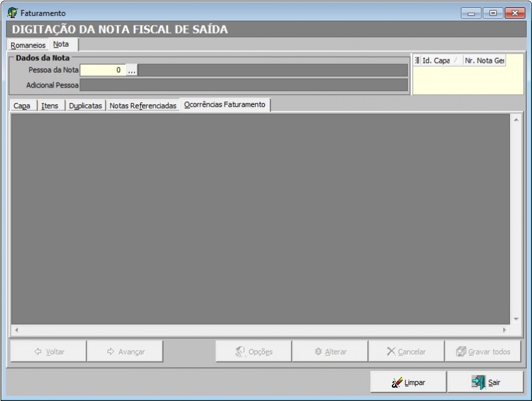This screenshot has width=532, height=401.
Task: Open the Pessoa da Nota lookup ellipsis button
Action: pos(131,70)
